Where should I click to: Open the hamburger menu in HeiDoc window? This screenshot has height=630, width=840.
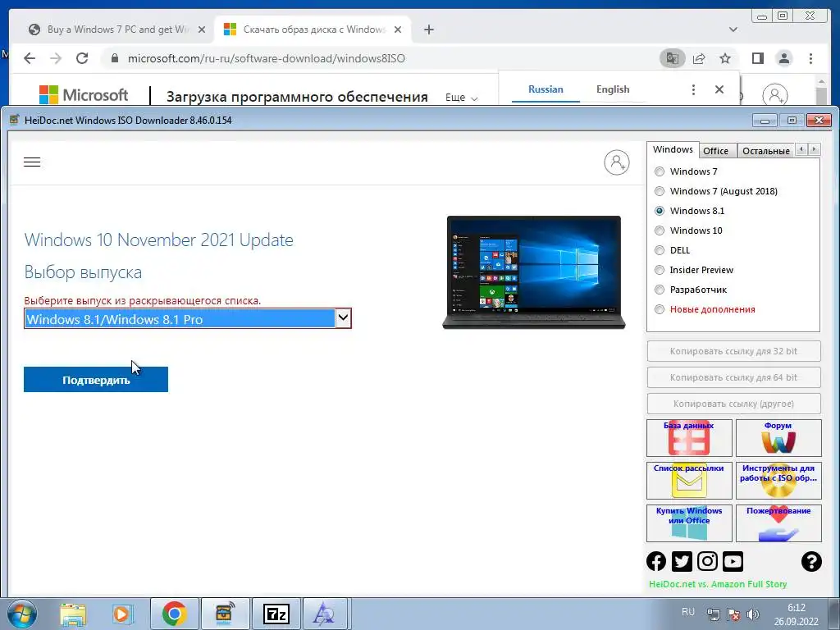coord(32,162)
